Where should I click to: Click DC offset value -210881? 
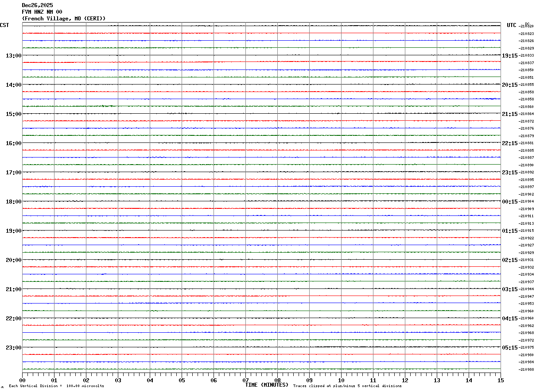pos(526,143)
